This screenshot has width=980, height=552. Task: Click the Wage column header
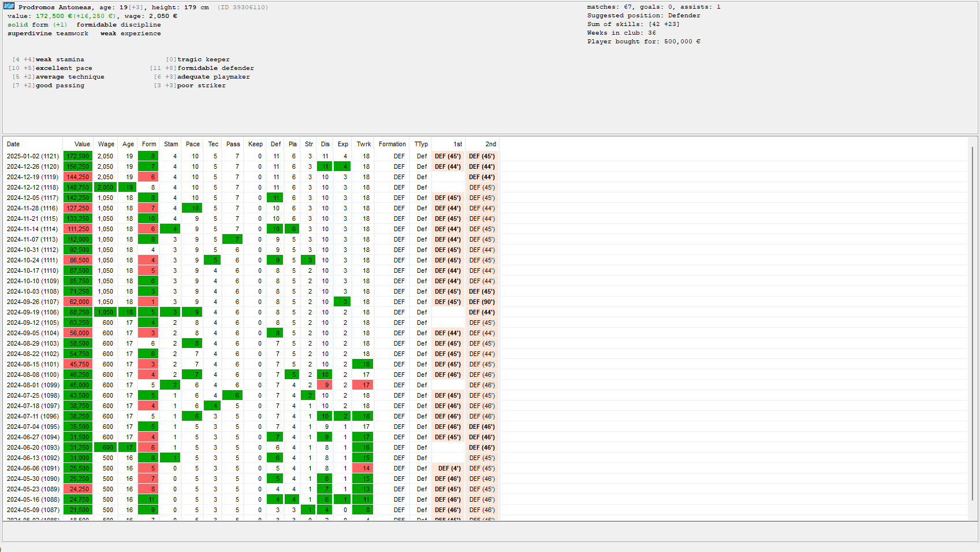[105, 144]
